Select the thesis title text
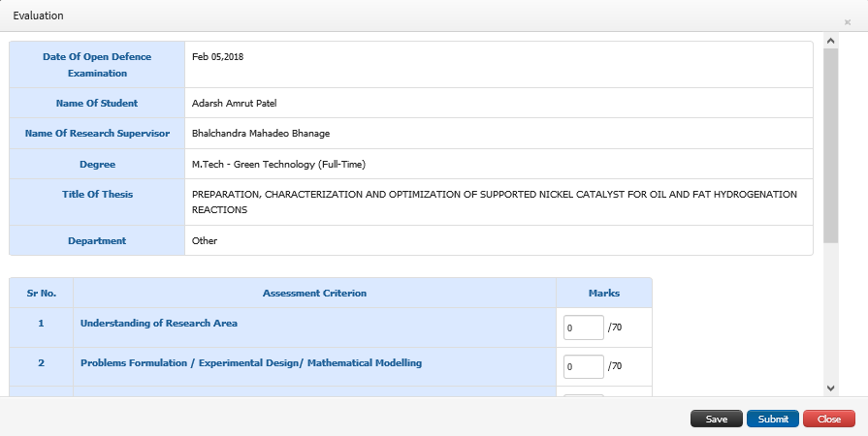 (495, 202)
